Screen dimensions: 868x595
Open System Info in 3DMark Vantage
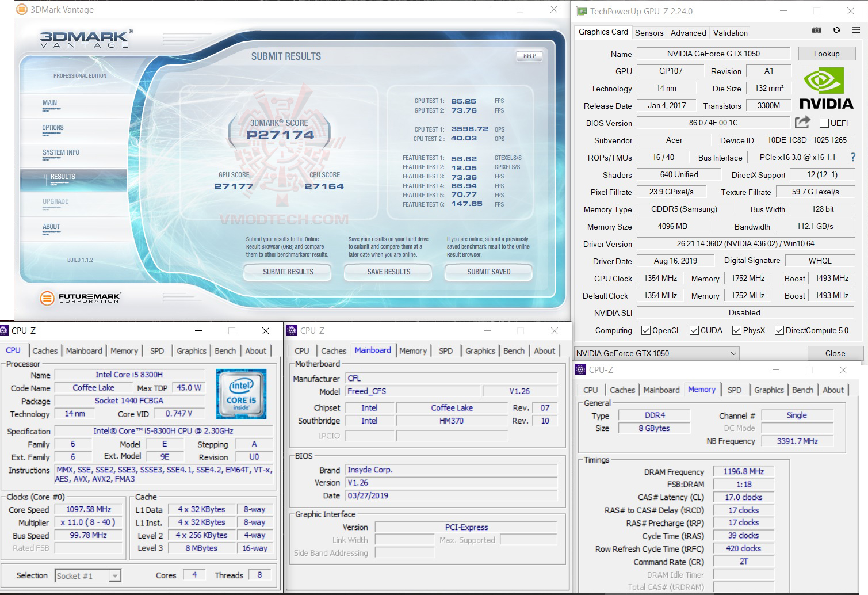coord(61,153)
